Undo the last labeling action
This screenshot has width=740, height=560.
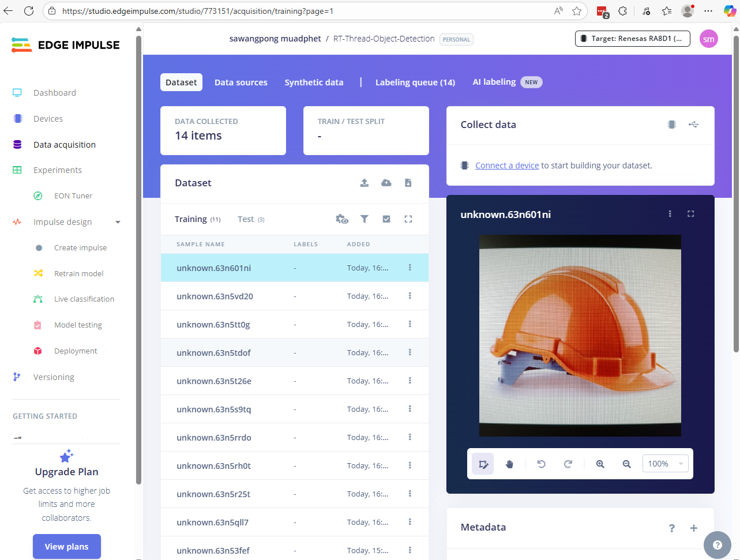point(541,464)
